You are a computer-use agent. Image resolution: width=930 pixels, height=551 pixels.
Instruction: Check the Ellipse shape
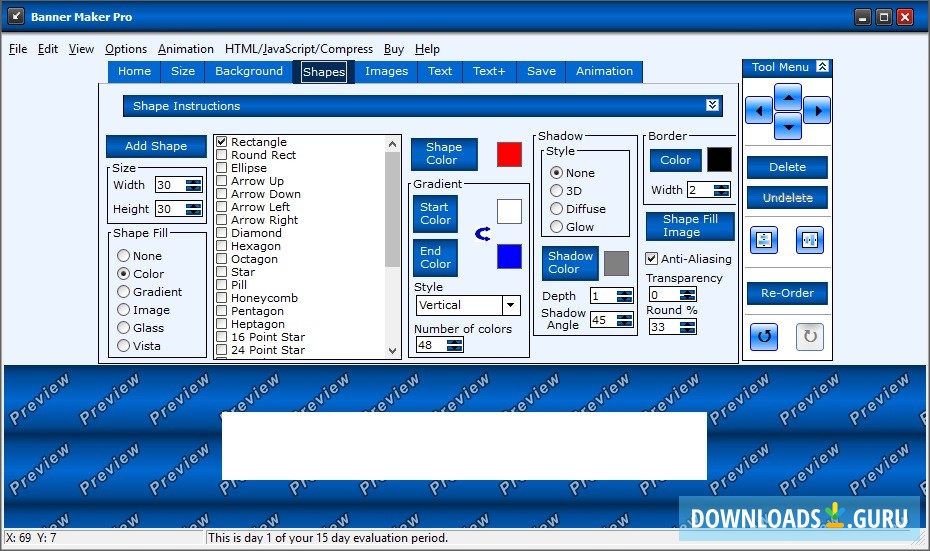[x=222, y=168]
